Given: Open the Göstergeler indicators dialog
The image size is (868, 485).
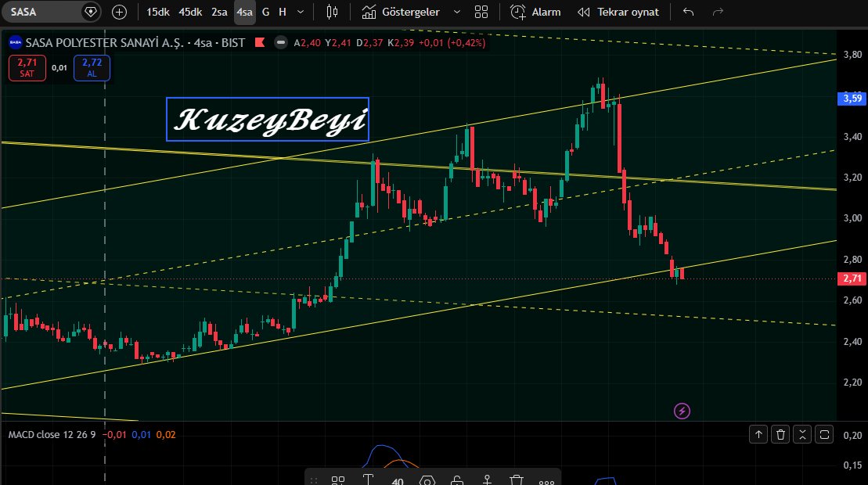Looking at the screenshot, I should (401, 12).
